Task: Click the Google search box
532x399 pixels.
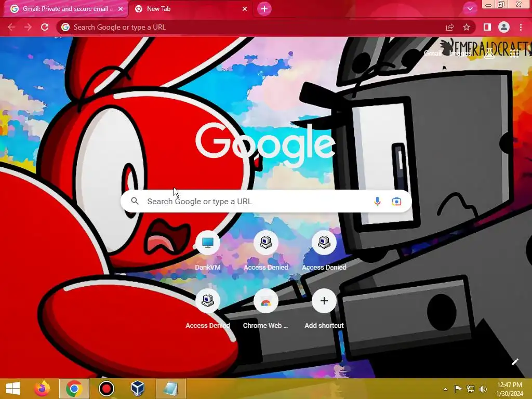Action: click(266, 201)
